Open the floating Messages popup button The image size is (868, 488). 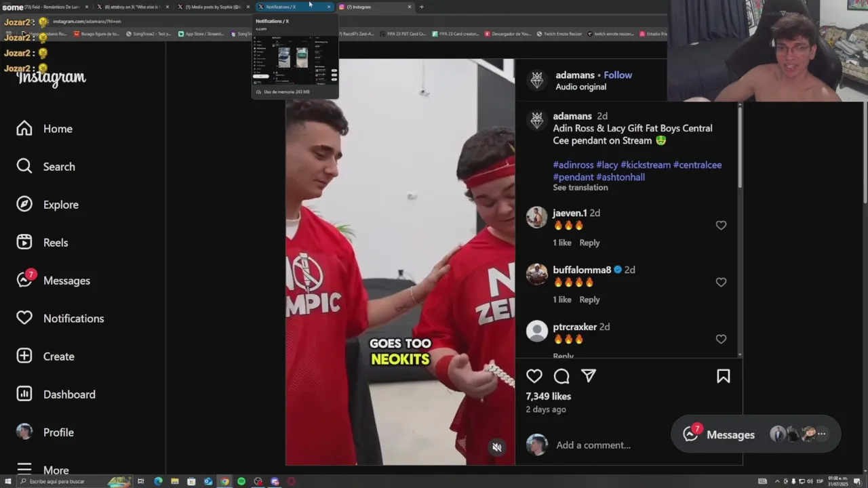click(755, 434)
